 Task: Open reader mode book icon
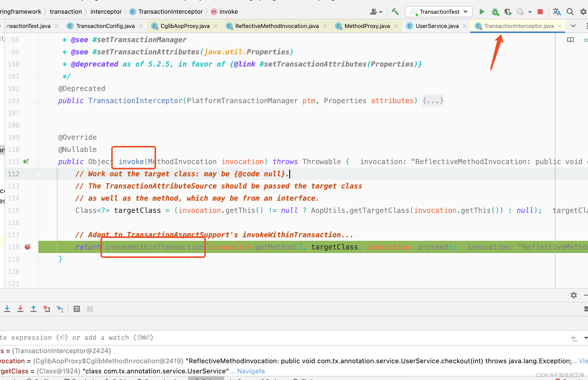[x=570, y=40]
